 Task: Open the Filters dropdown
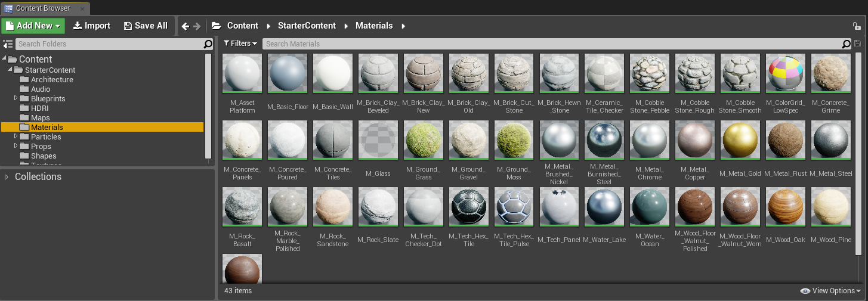(x=240, y=44)
